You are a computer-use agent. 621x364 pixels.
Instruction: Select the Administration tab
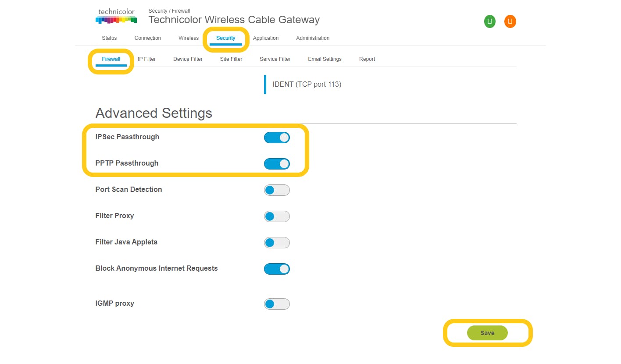(x=313, y=38)
